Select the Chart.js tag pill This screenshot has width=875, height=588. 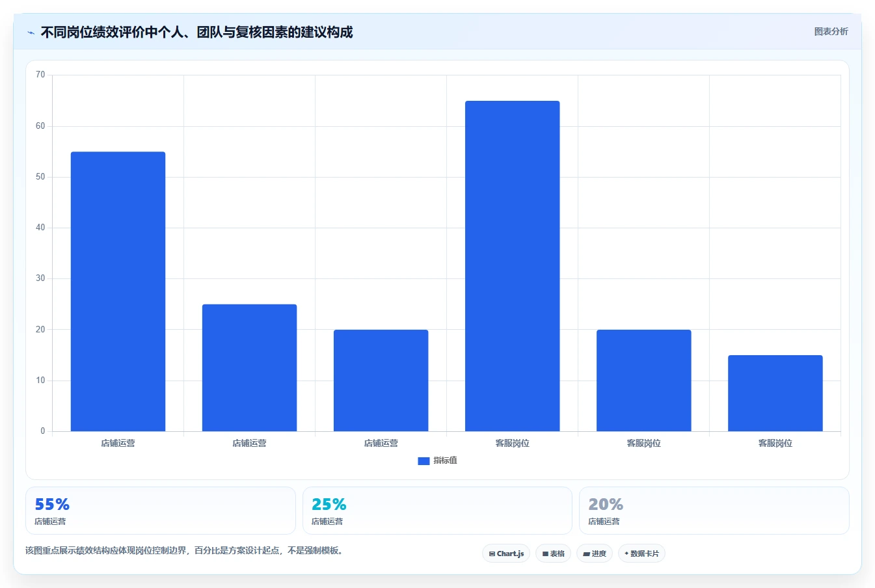506,554
